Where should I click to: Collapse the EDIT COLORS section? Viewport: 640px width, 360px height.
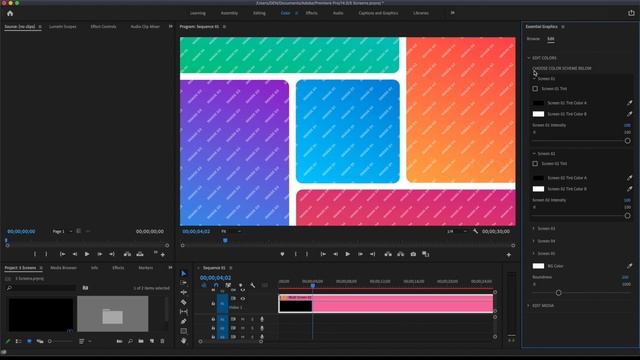[529, 58]
